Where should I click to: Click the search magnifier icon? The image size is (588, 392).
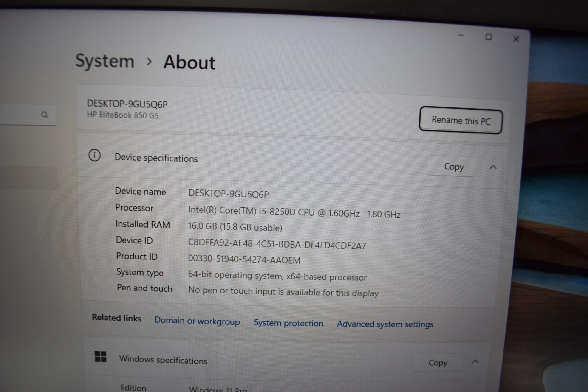point(45,115)
